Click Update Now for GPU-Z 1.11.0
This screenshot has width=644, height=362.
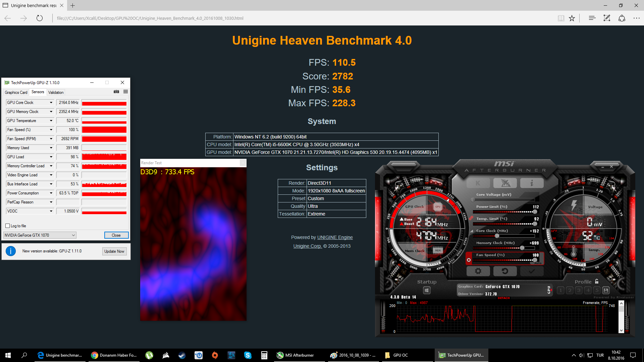114,251
